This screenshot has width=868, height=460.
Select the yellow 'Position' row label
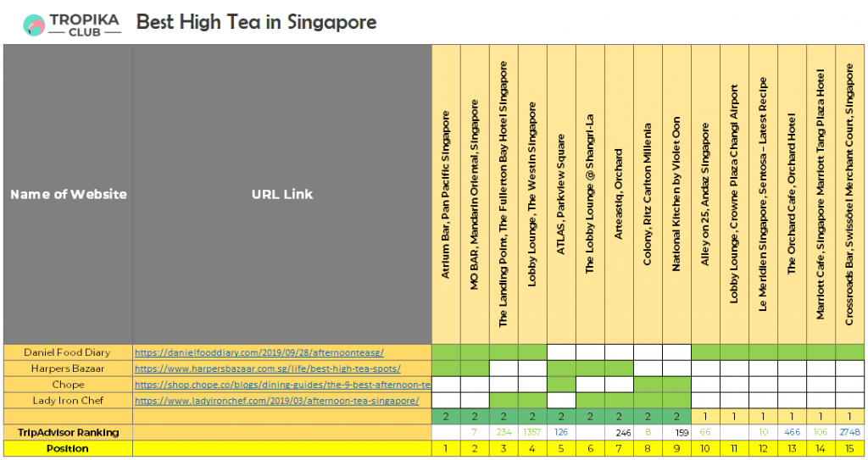[68, 449]
